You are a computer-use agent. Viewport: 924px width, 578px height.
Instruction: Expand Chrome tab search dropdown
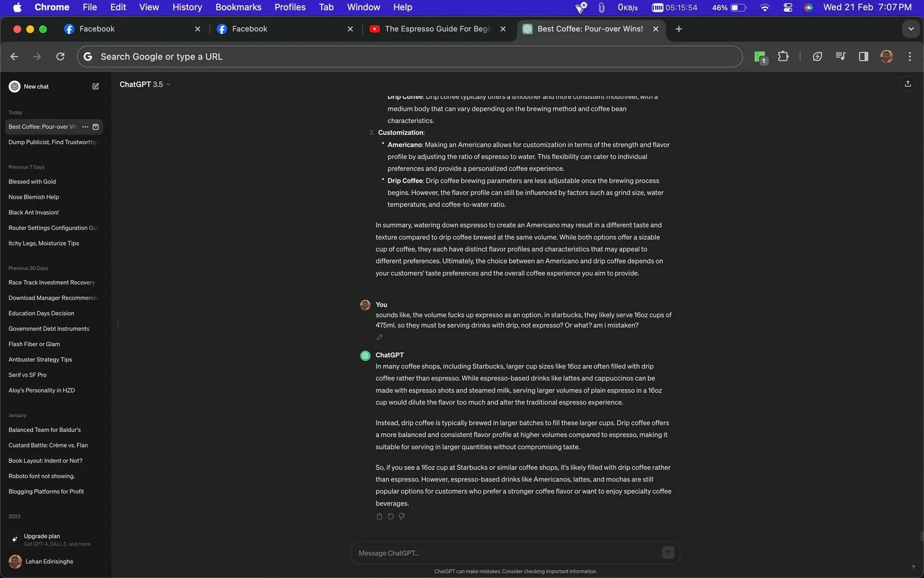910,29
